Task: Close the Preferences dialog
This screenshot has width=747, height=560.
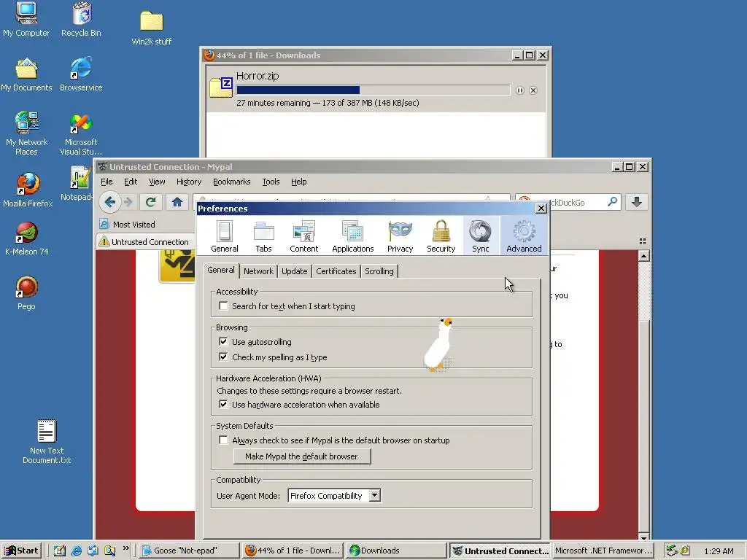Action: point(541,208)
